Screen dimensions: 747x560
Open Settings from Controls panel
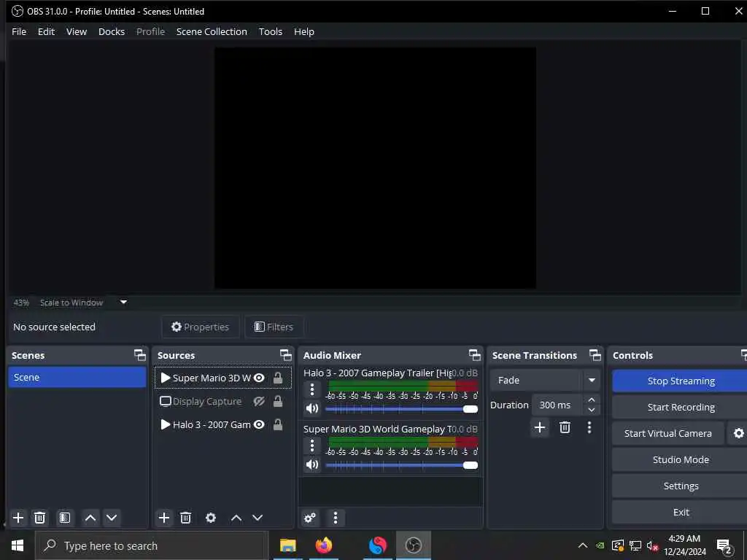point(681,486)
